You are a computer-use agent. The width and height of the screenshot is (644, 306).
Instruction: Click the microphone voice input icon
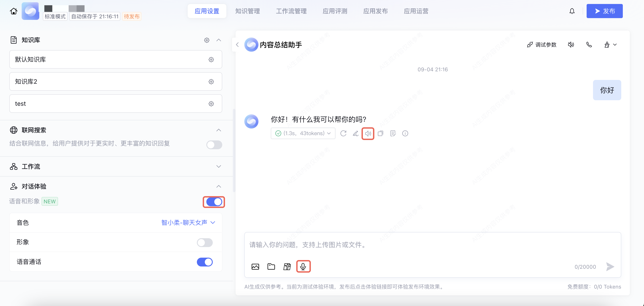(303, 266)
